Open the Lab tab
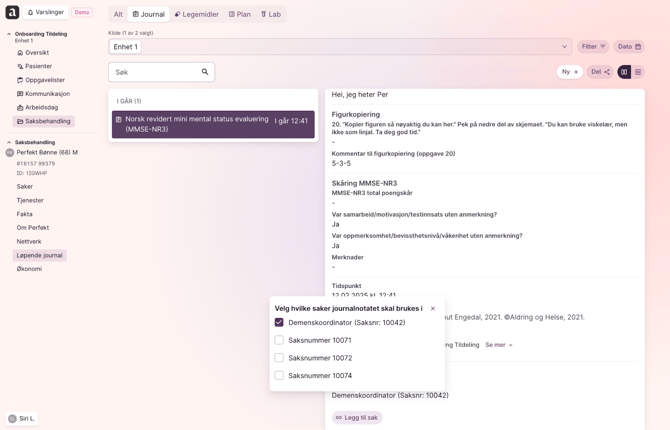This screenshot has width=670, height=430. coord(271,14)
